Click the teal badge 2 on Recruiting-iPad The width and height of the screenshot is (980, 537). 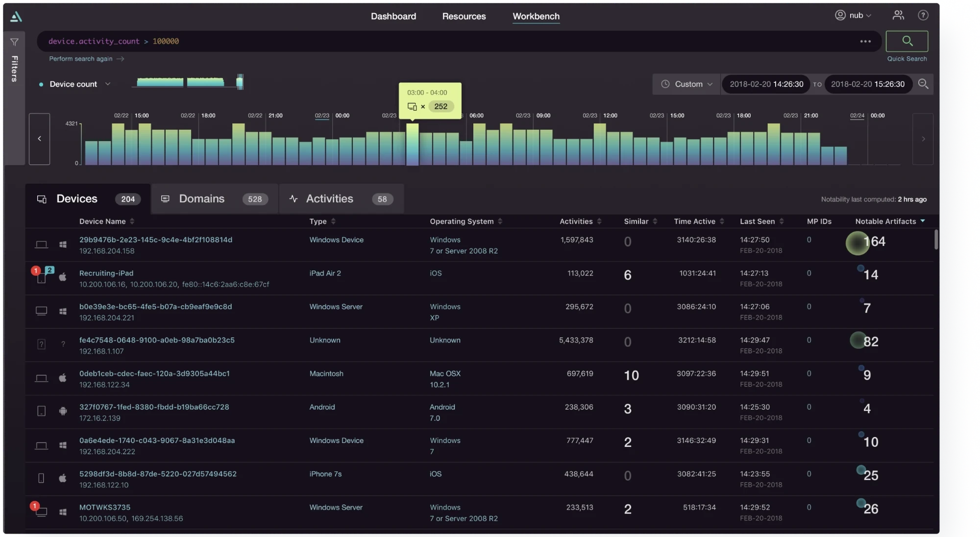click(49, 270)
